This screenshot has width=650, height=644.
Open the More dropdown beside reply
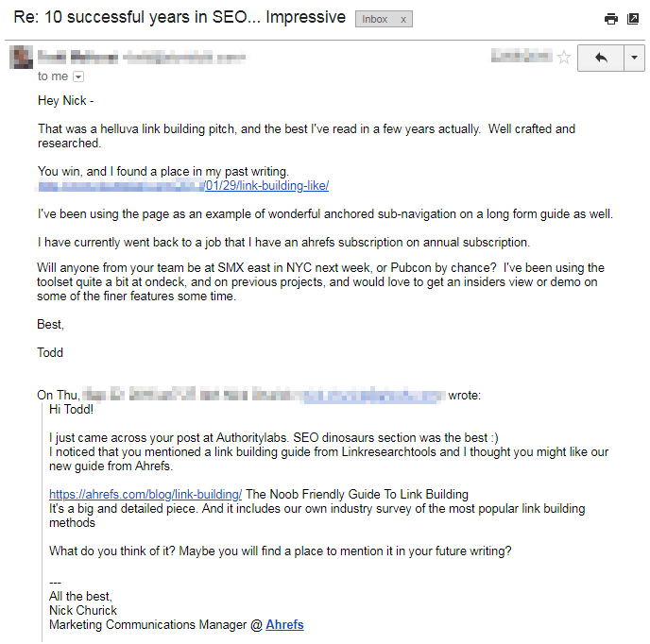[x=633, y=58]
